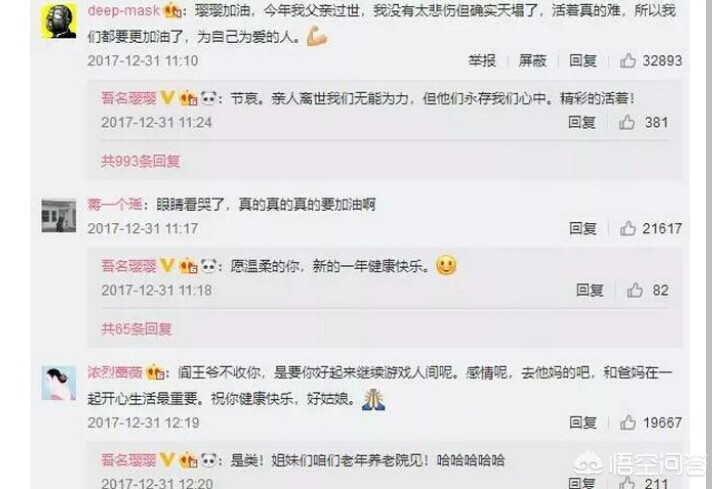Image resolution: width=720 pixels, height=489 pixels.
Task: Click 举报 on deep-mask's comment
Action: (482, 60)
